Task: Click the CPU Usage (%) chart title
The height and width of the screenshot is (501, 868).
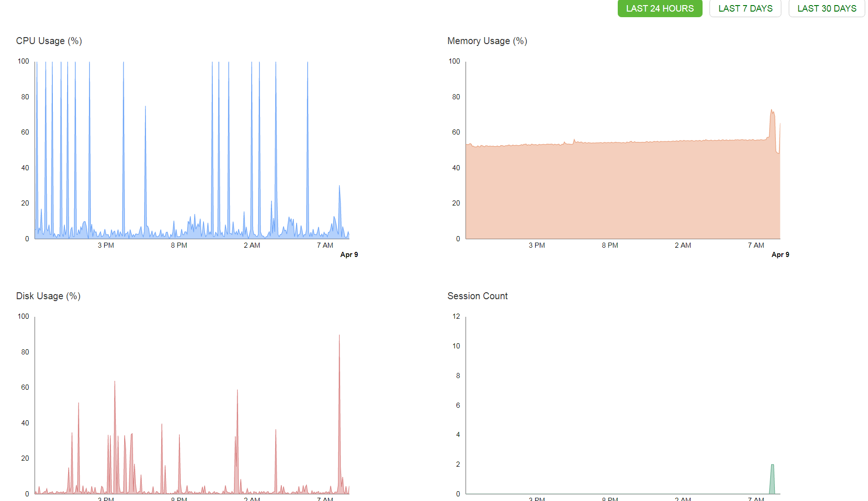Action: pyautogui.click(x=49, y=41)
